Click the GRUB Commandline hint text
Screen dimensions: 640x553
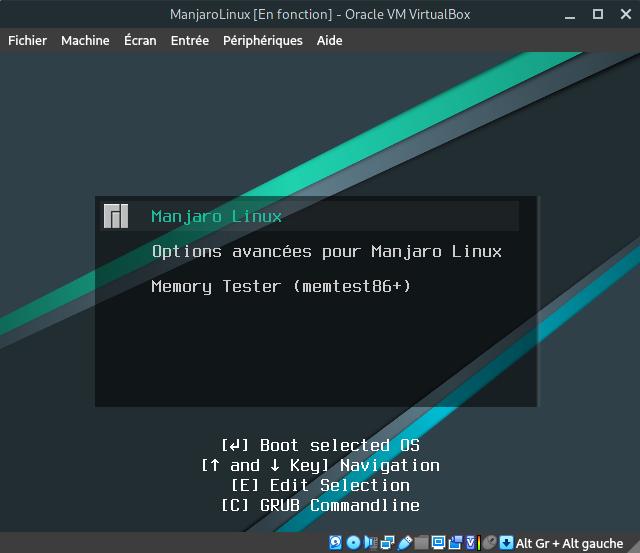tap(320, 505)
